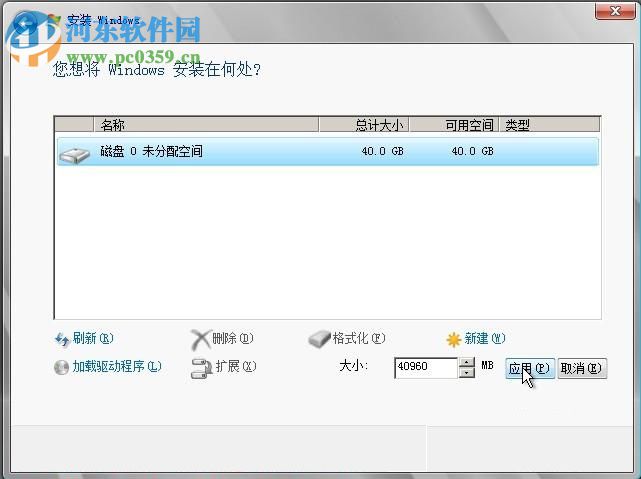The height and width of the screenshot is (479, 641).
Task: Click the Format (格式化) drive icon
Action: [319, 339]
